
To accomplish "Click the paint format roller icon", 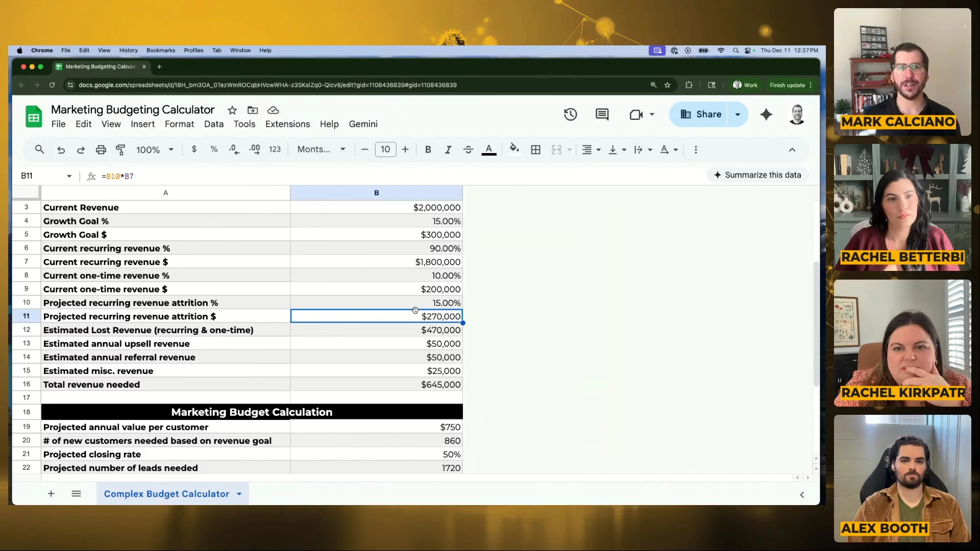I will click(x=120, y=149).
